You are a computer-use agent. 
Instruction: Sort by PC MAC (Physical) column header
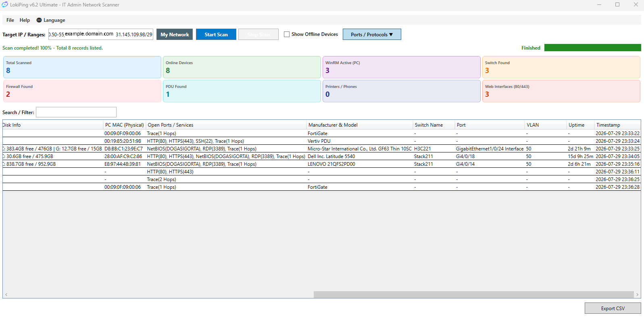tap(125, 125)
